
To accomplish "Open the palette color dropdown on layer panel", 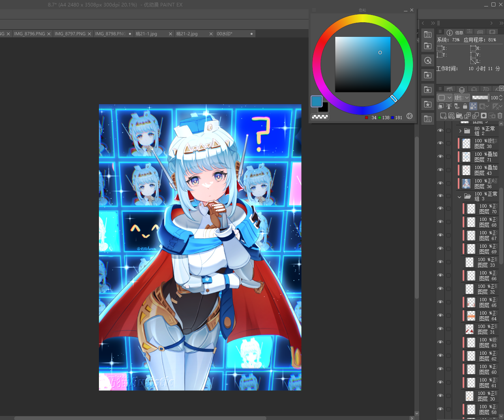I will coord(444,98).
